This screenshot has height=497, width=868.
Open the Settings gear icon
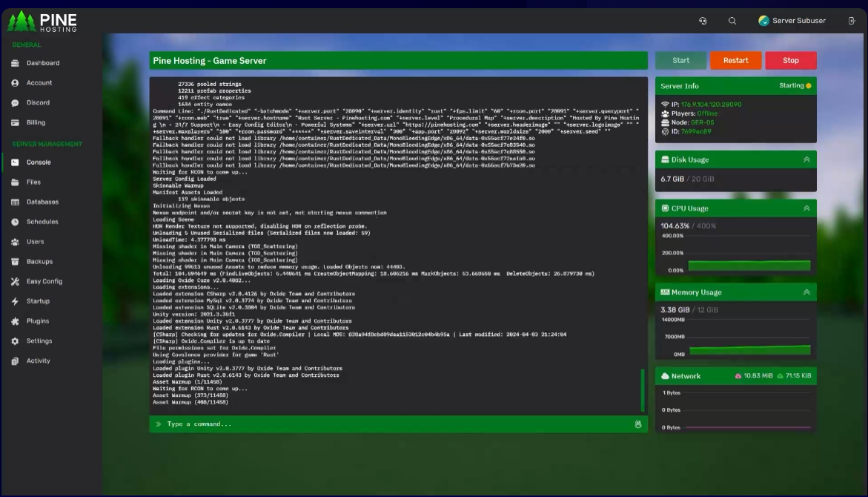[15, 341]
